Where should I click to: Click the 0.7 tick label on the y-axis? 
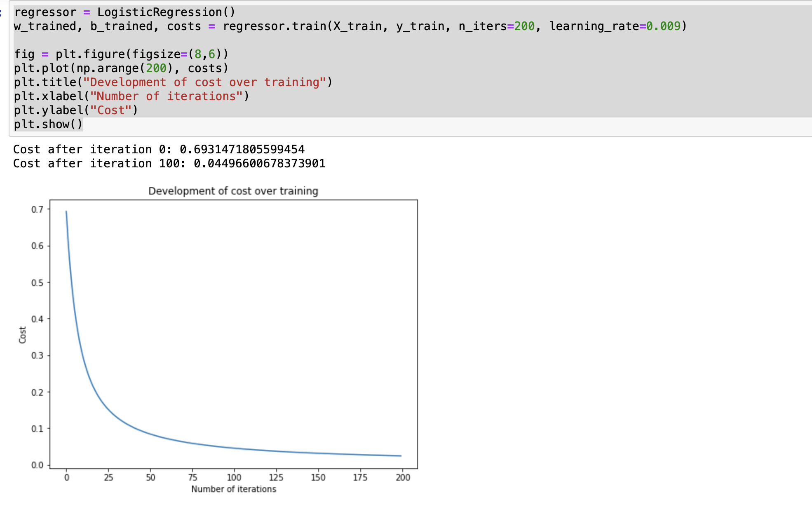pos(37,209)
